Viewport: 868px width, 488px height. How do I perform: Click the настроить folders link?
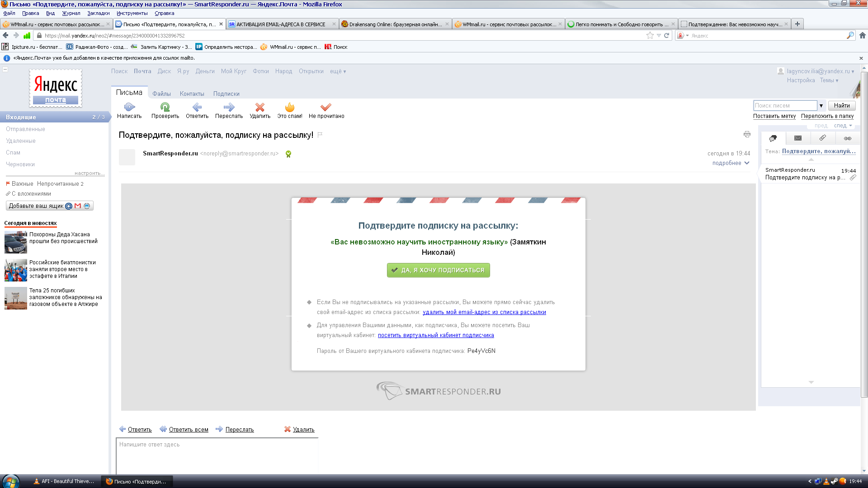90,173
